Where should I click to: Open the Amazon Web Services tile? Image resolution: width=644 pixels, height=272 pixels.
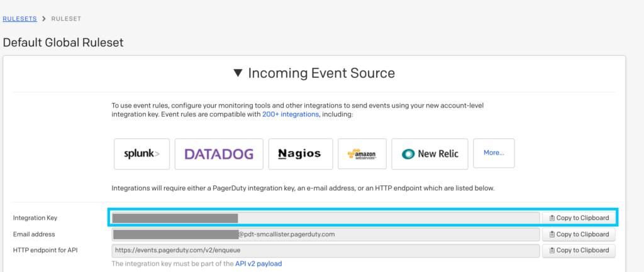pyautogui.click(x=361, y=154)
